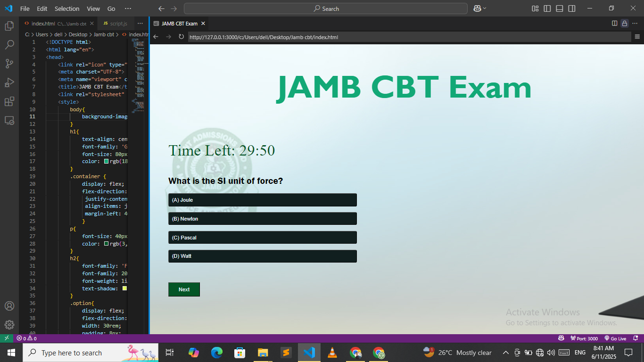Screen dimensions: 644x362
Task: Click the preview browser URL address field
Action: (409, 37)
